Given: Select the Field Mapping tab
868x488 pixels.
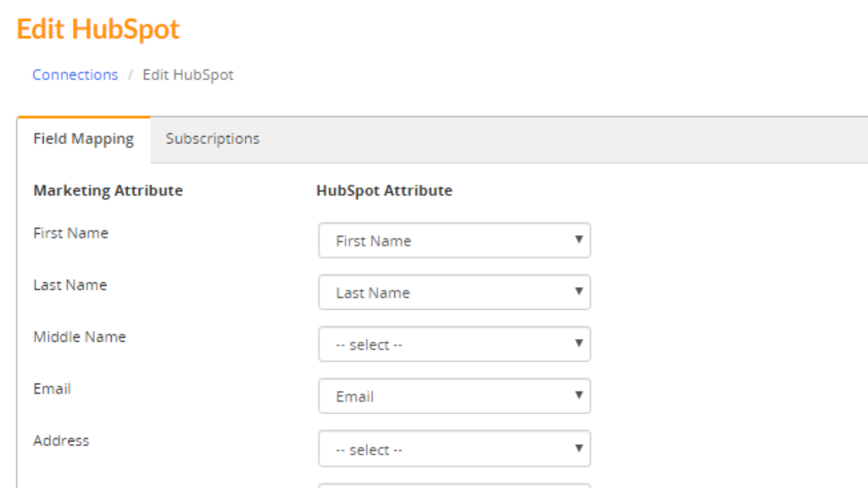Looking at the screenshot, I should [x=83, y=138].
